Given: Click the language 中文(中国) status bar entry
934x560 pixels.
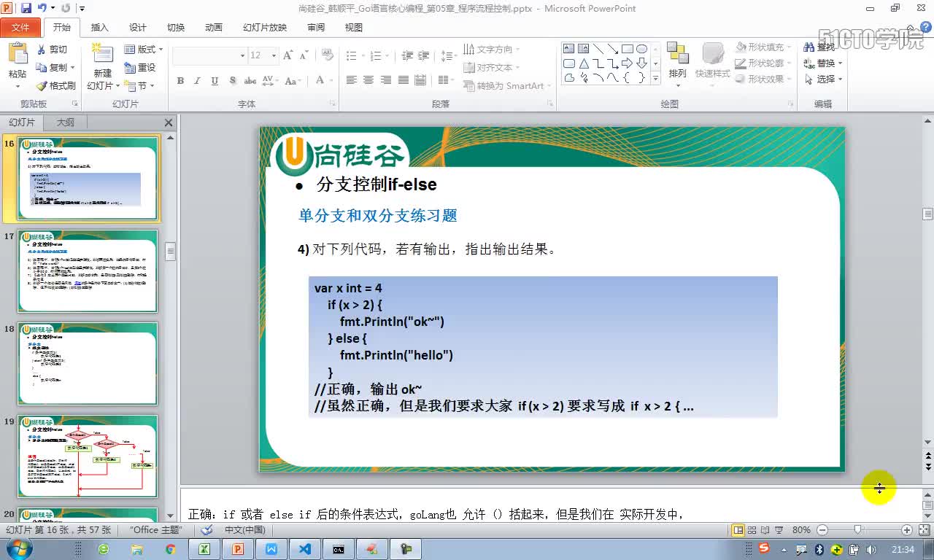Looking at the screenshot, I should tap(244, 530).
